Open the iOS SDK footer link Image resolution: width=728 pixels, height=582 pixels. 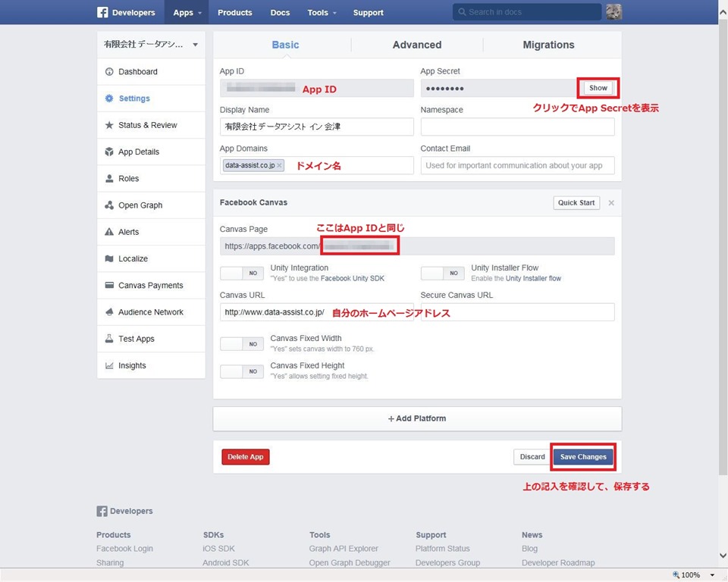[x=218, y=549]
